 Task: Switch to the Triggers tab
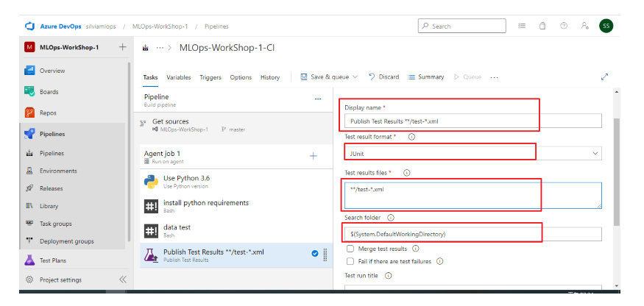210,77
